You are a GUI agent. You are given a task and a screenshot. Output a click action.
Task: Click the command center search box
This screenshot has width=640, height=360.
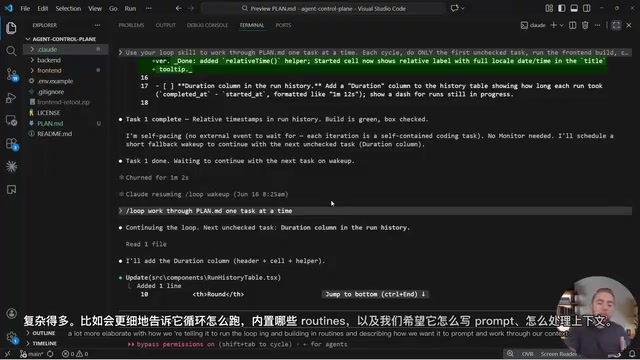point(323,8)
